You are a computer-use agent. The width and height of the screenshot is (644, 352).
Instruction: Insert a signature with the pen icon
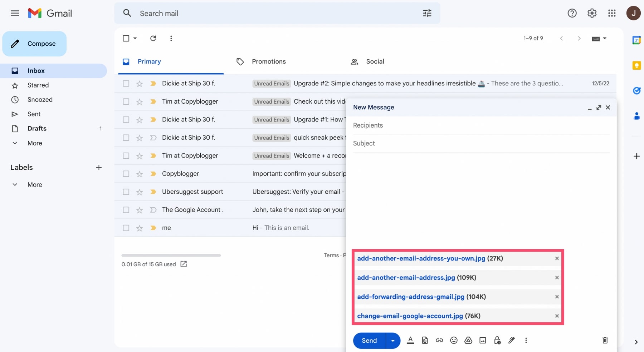(511, 341)
